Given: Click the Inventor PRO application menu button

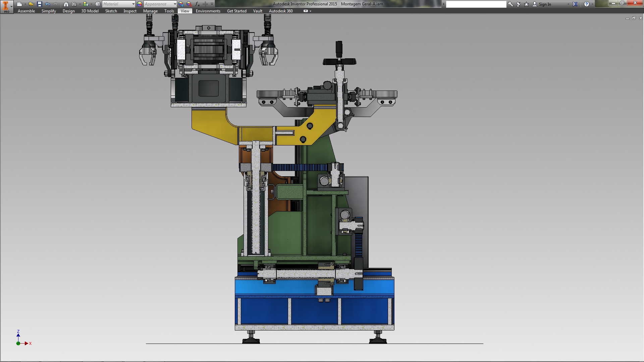Looking at the screenshot, I should [x=6, y=6].
